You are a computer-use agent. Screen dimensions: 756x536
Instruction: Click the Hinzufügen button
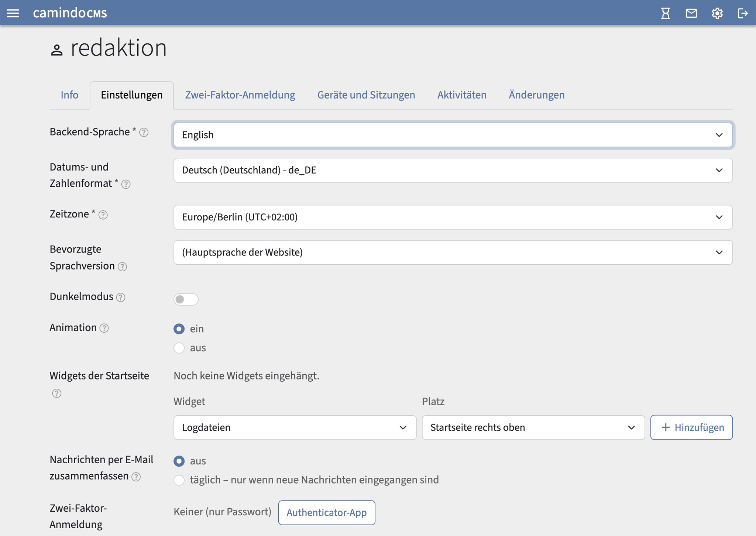[x=691, y=427]
